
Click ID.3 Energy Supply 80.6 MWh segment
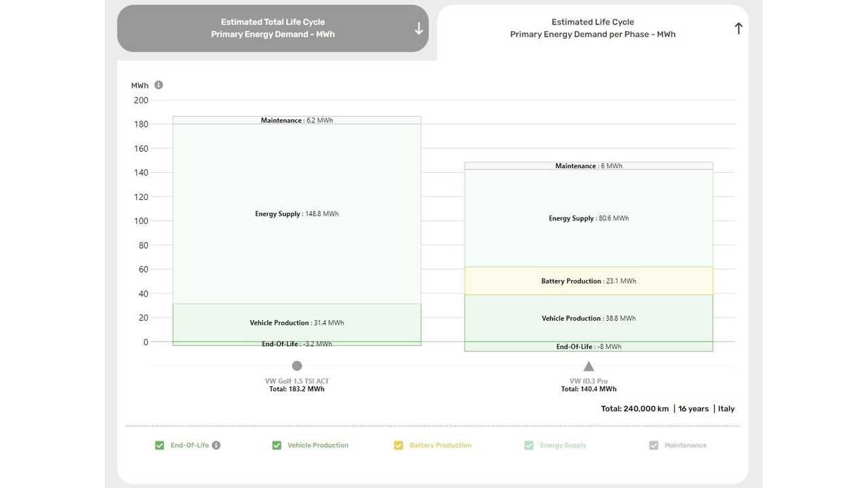pos(589,218)
